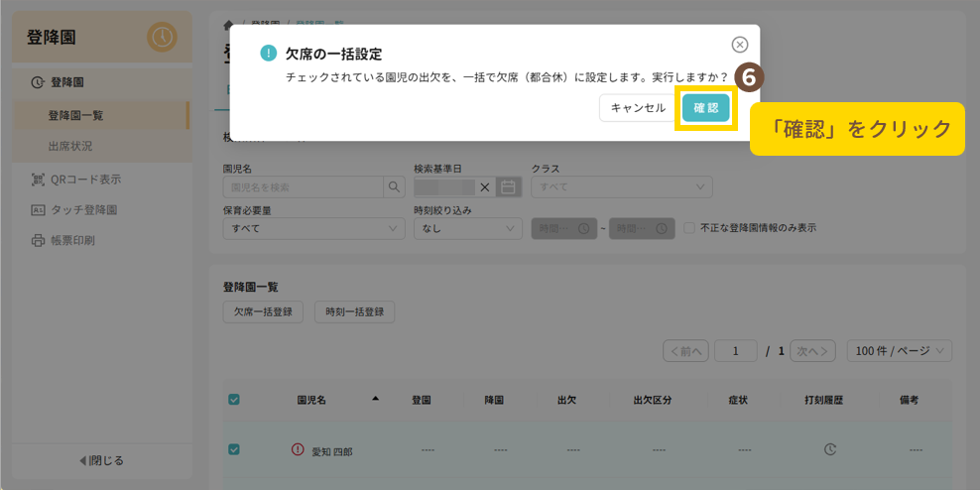
Task: Clear the 検索基準日 date with X icon
Action: click(485, 186)
